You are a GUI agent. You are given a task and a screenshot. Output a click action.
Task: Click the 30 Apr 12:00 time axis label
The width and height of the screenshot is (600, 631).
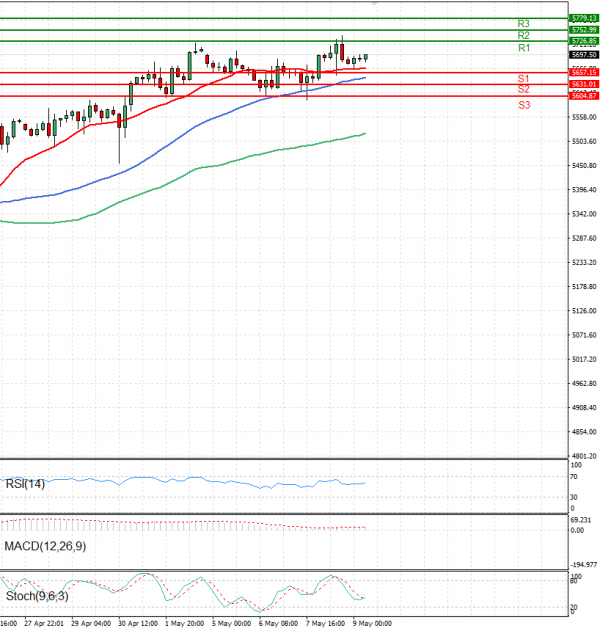coord(137,623)
